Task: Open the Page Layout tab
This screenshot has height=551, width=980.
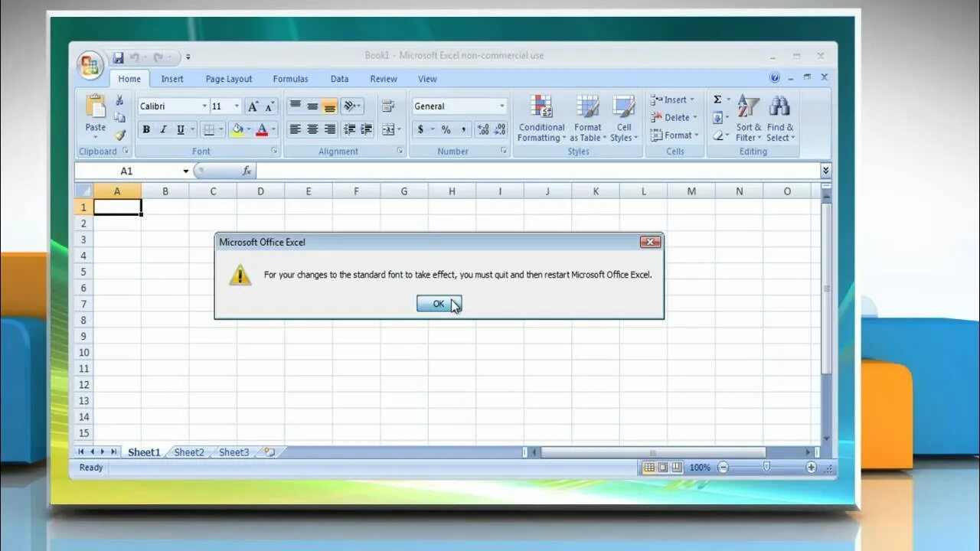Action: pyautogui.click(x=229, y=79)
